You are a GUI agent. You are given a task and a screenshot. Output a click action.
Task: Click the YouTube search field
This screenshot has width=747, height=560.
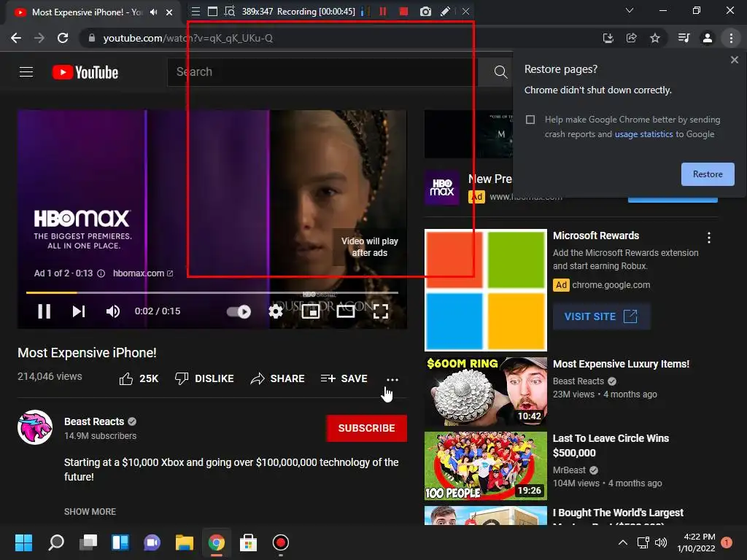[322, 72]
